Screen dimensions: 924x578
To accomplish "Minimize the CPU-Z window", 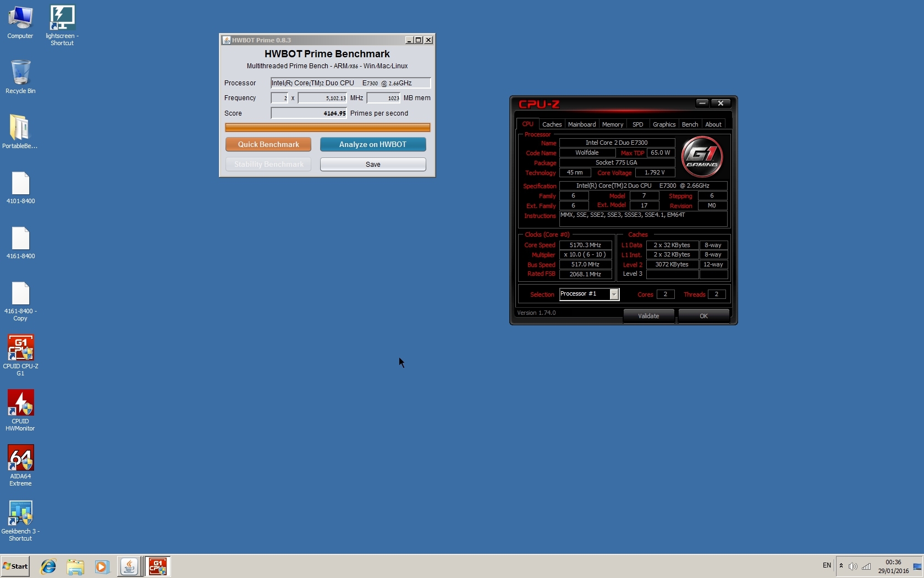I will (x=702, y=103).
